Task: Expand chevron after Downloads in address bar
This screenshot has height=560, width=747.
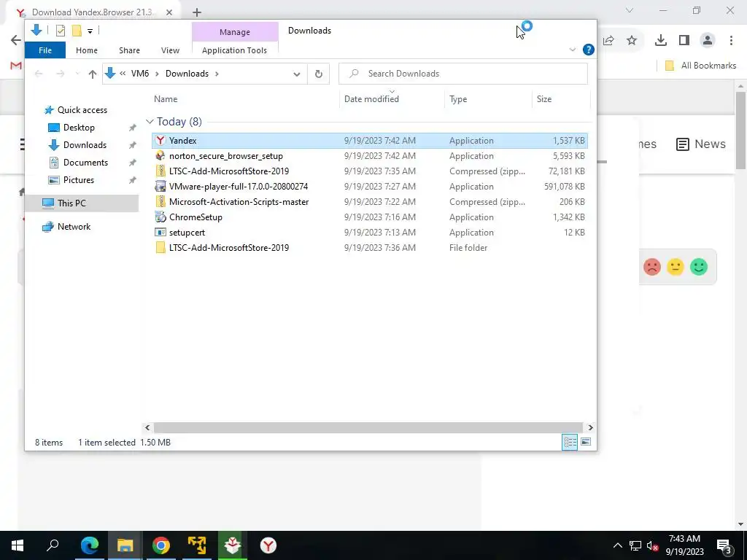Action: tap(217, 74)
